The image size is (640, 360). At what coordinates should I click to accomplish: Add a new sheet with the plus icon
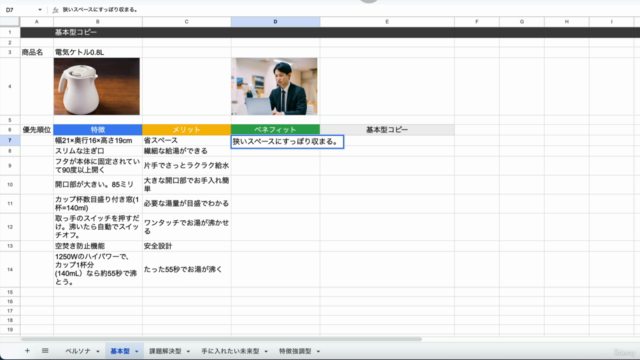[x=27, y=351]
